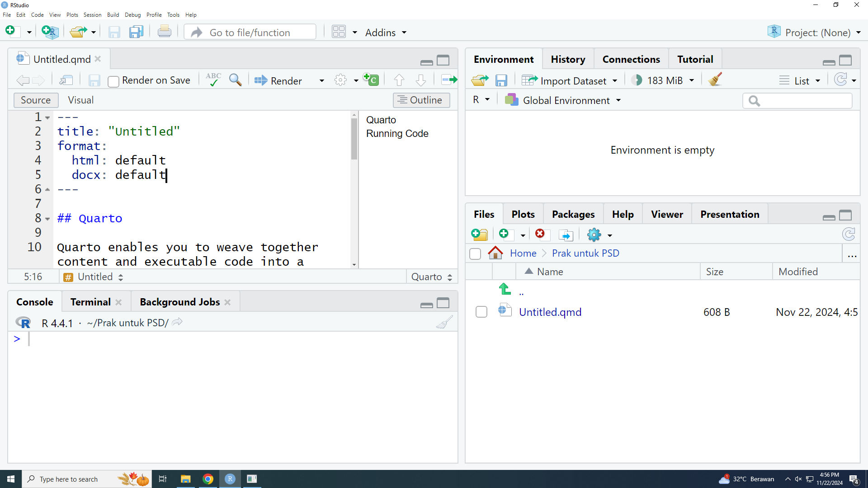Open the Packages tab
Viewport: 868px width, 488px height.
coord(573,214)
